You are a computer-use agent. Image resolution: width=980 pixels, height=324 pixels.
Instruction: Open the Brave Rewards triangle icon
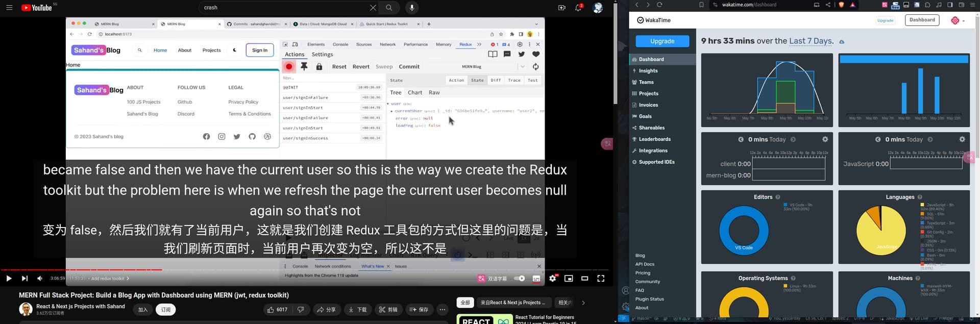coord(852,5)
